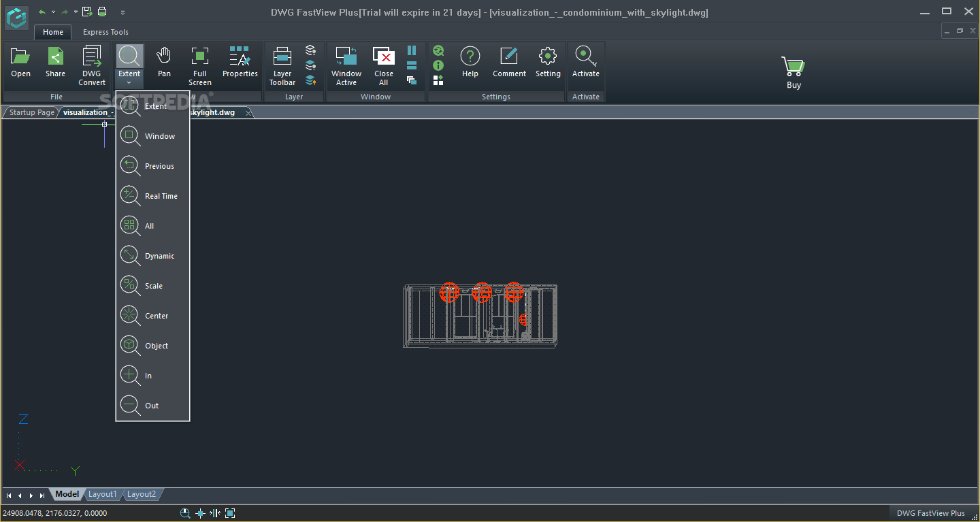Select Real Time zoom option

click(x=152, y=196)
